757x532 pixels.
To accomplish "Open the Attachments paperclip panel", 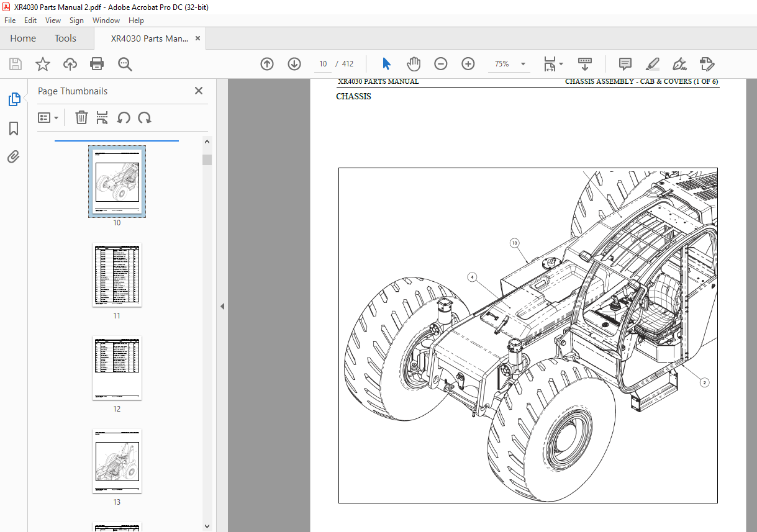I will [14, 156].
